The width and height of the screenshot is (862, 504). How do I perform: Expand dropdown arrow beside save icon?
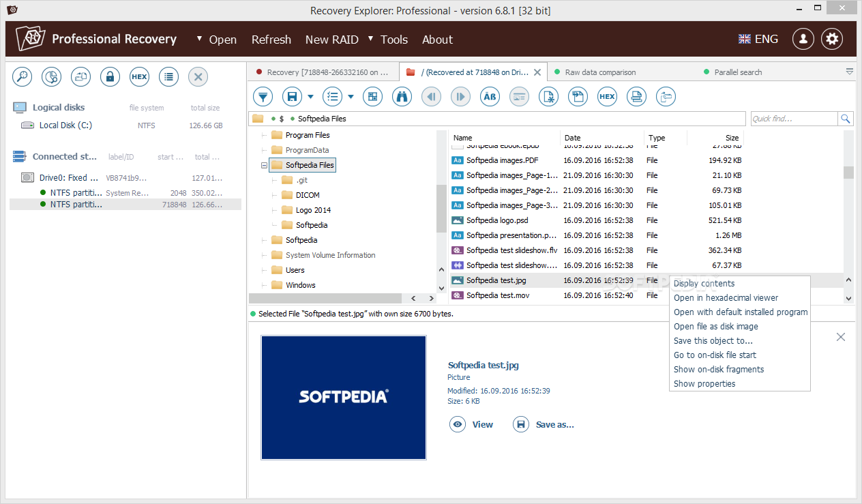point(310,97)
